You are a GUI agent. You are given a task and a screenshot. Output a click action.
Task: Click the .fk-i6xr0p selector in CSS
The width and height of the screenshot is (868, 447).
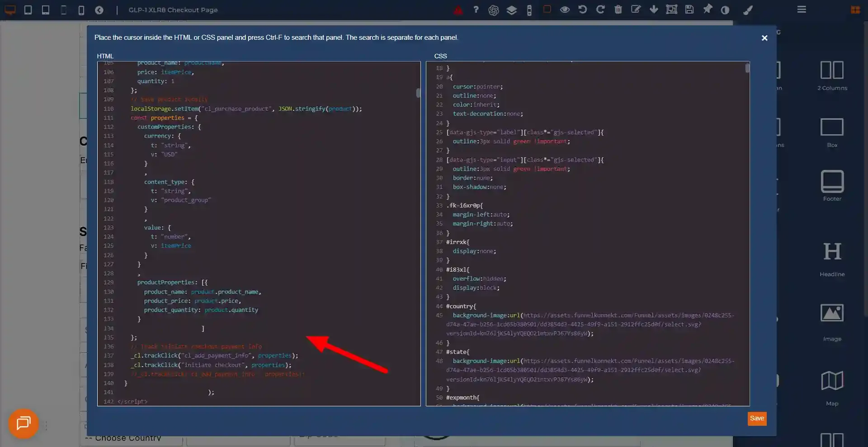[x=465, y=206]
